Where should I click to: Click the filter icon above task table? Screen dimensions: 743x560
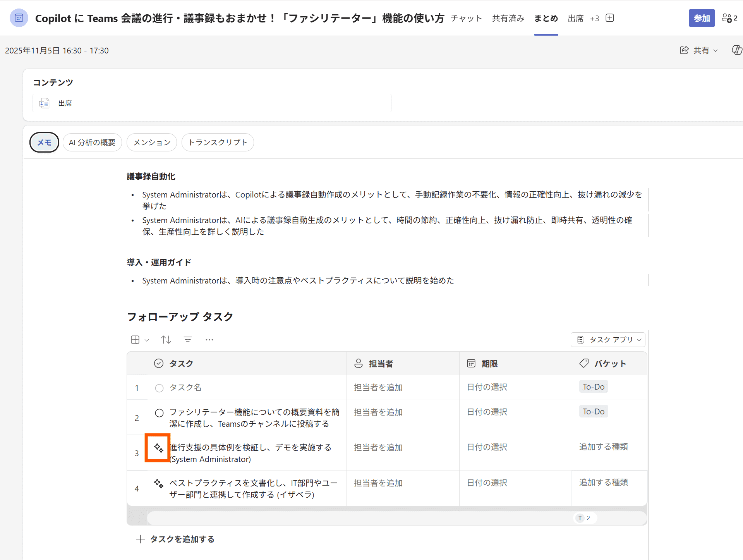pyautogui.click(x=188, y=340)
